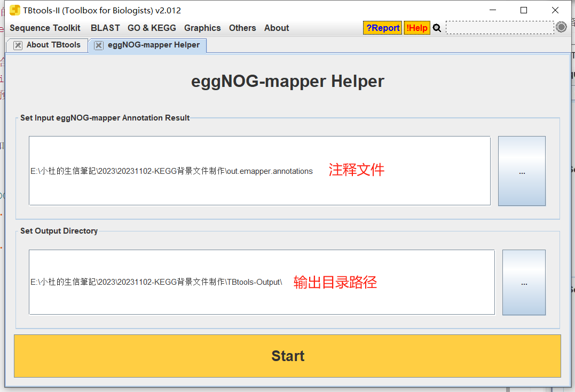The width and height of the screenshot is (575, 392).
Task: Open the Others menu
Action: pyautogui.click(x=242, y=28)
